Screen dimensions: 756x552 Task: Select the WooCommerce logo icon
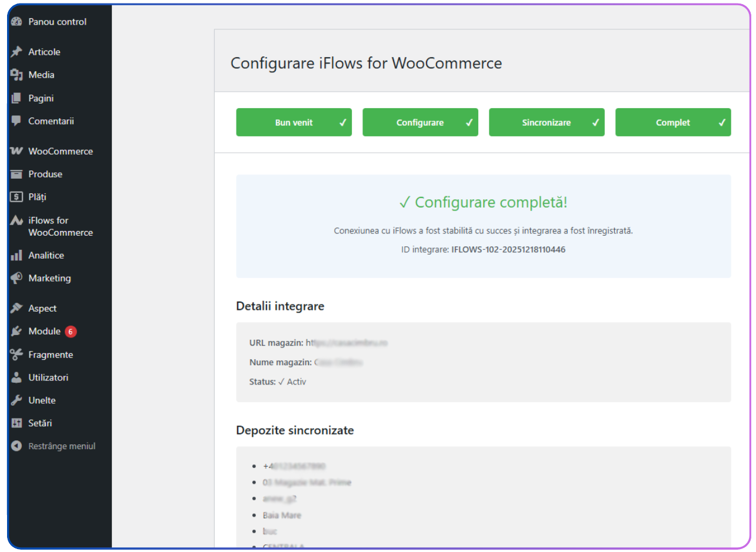click(17, 151)
